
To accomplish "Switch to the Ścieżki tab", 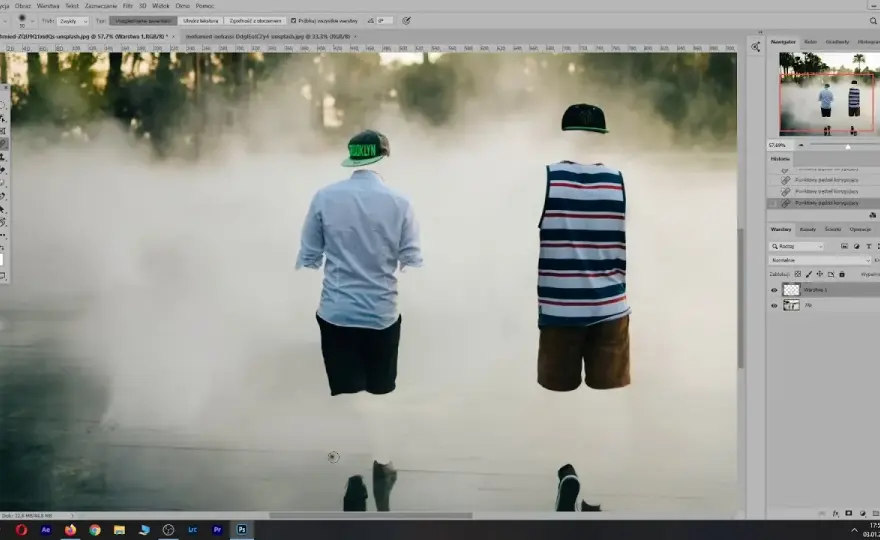I will point(833,230).
